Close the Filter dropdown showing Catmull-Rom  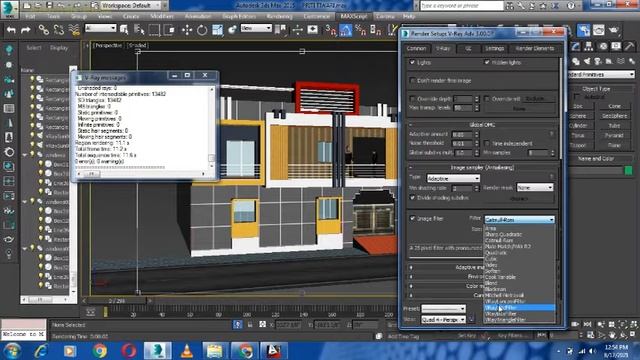pyautogui.click(x=519, y=220)
